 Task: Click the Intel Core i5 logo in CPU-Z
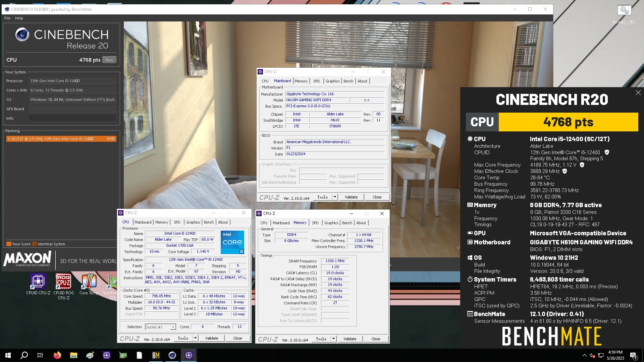point(232,242)
